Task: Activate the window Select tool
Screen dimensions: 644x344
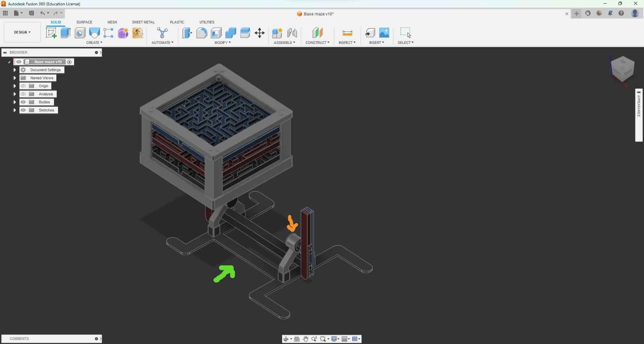Action: click(405, 33)
